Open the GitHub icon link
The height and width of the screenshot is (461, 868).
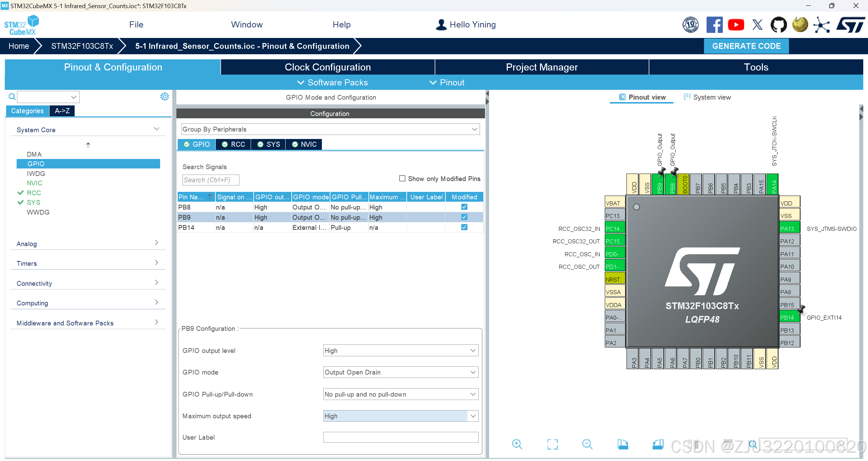tap(778, 25)
